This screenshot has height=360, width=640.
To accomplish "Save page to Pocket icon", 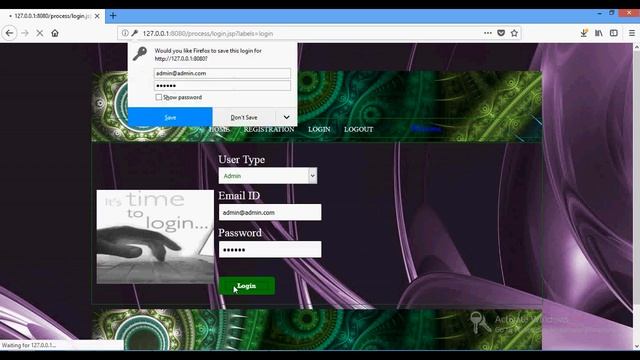I will click(x=501, y=33).
